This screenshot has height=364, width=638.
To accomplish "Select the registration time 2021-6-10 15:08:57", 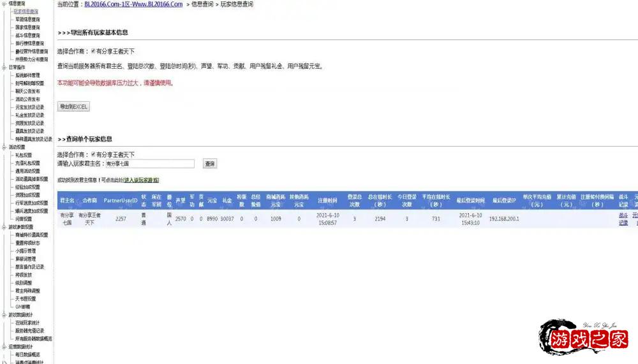I will pyautogui.click(x=327, y=219).
